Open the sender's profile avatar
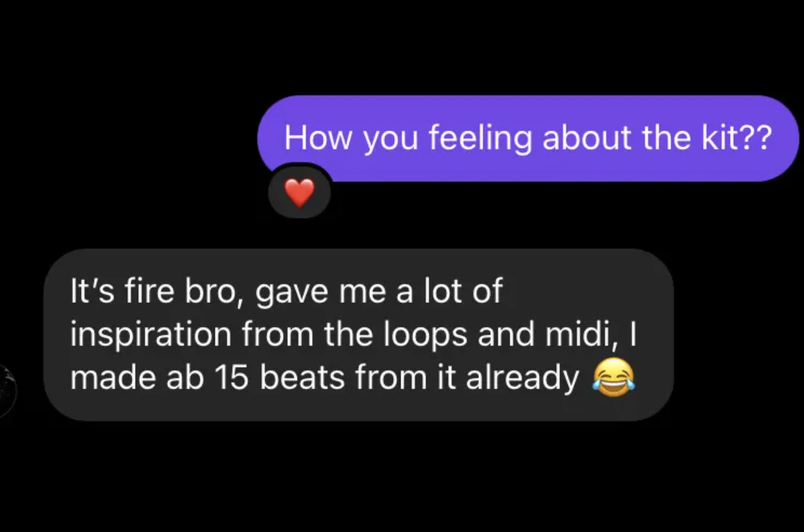 point(7,390)
